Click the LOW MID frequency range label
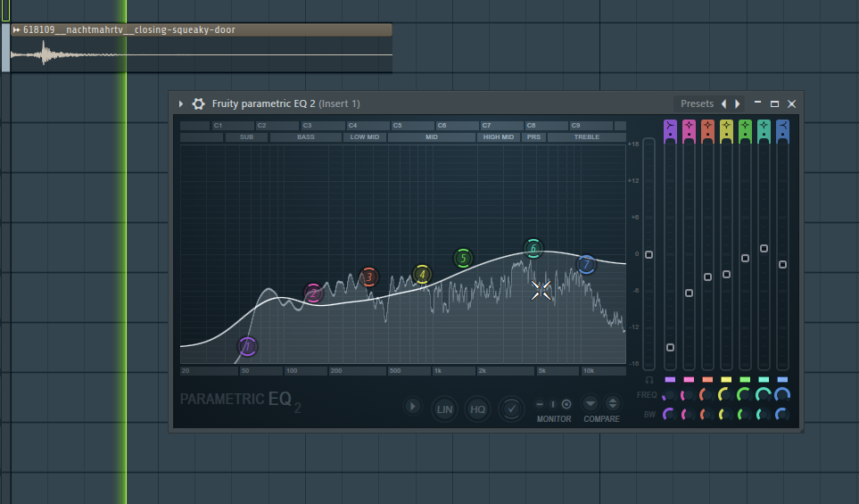This screenshot has width=859, height=504. [364, 137]
